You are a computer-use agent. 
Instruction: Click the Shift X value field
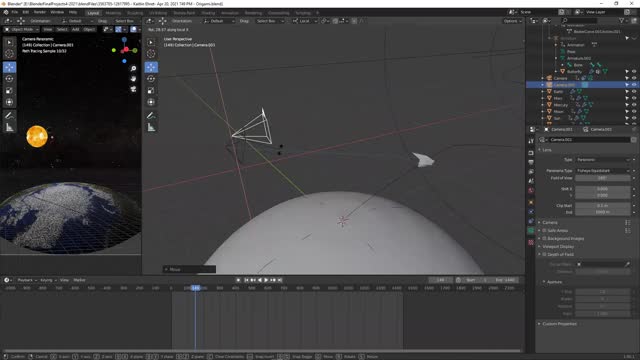[603, 189]
